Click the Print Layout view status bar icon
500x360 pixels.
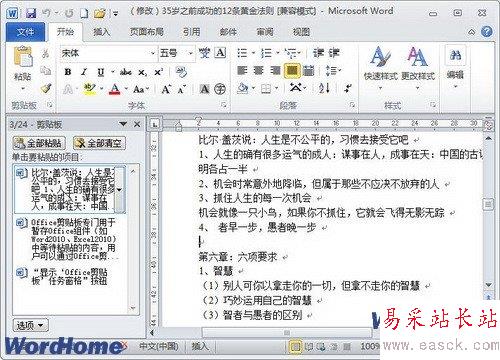coord(295,347)
